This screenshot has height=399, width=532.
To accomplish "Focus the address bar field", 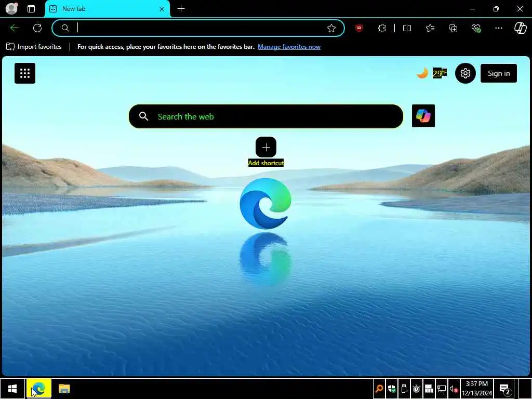I will pos(198,28).
